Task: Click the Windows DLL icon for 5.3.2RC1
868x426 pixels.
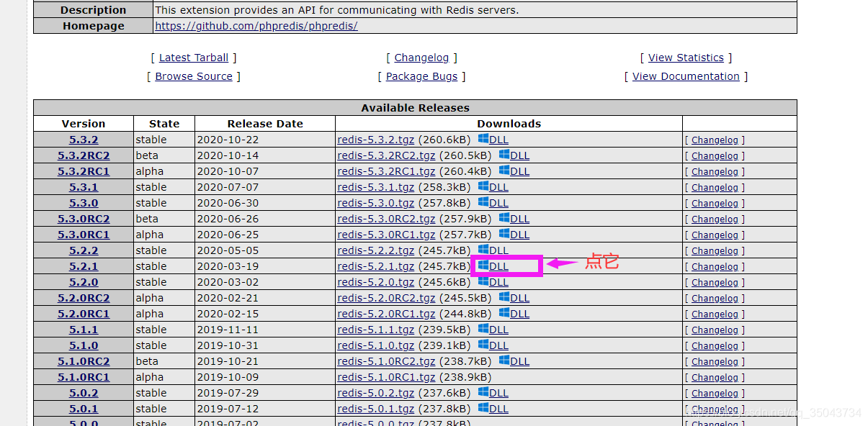Action: point(504,171)
